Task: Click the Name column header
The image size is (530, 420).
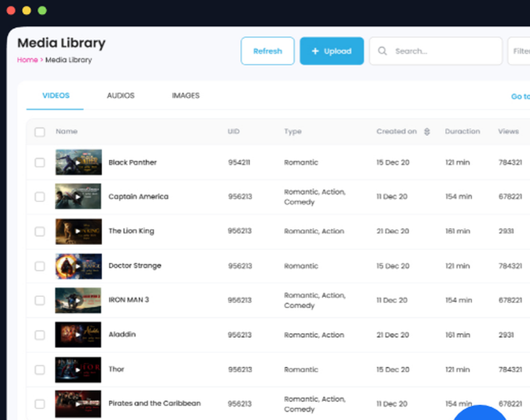Action: coord(67,131)
